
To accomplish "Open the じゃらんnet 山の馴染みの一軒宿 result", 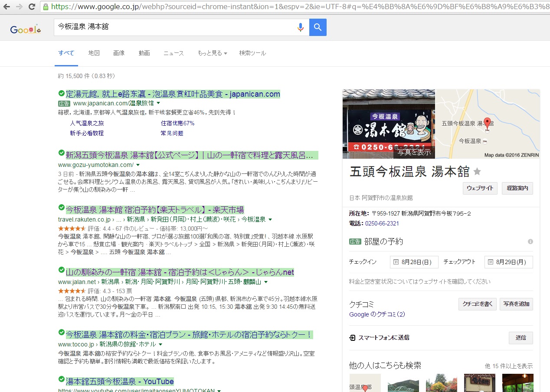I will pos(180,272).
